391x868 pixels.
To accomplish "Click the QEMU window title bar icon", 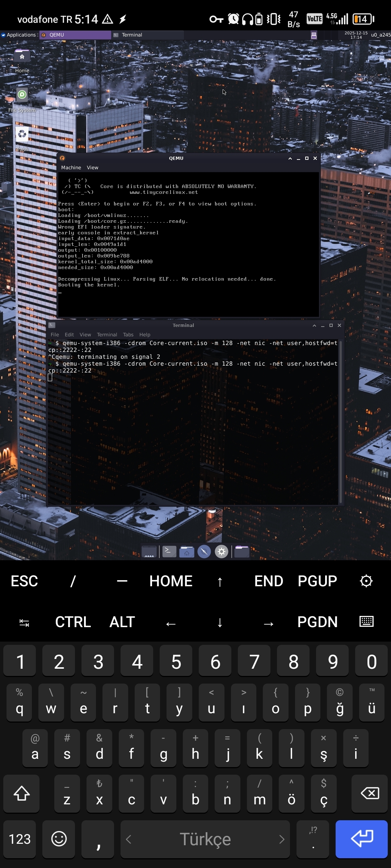I will (62, 158).
